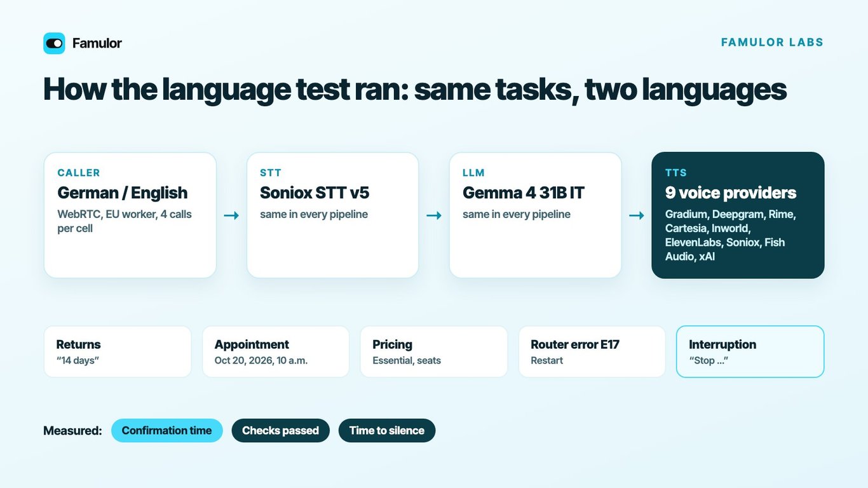Screen dimensions: 868x488
Task: Click "WebRTC, EU worker, 4 calls per cell"
Action: click(125, 221)
